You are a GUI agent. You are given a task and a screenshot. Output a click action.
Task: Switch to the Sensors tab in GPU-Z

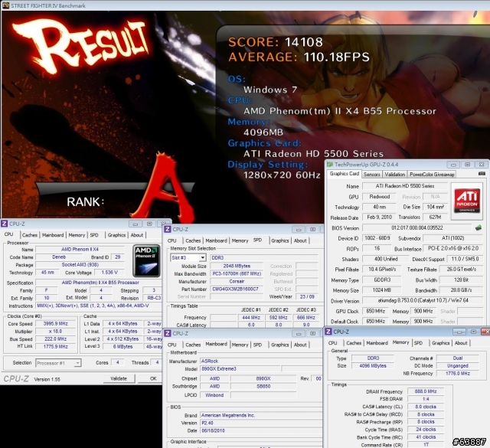(371, 175)
